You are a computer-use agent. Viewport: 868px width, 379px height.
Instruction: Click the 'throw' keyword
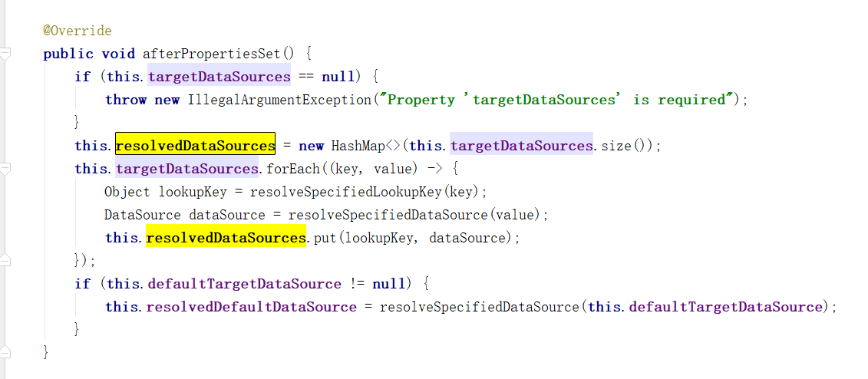(x=126, y=100)
